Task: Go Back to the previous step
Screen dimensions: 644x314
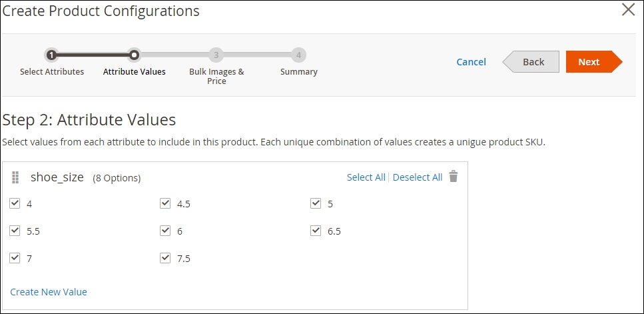Action: click(532, 62)
